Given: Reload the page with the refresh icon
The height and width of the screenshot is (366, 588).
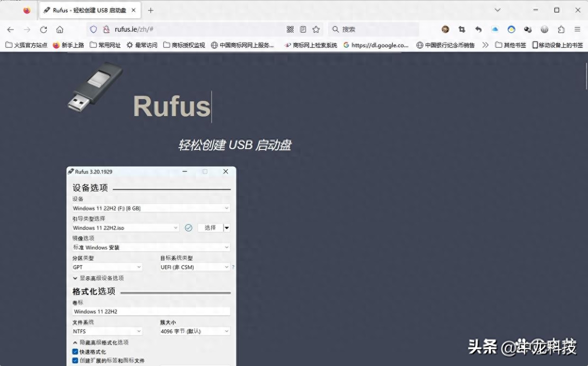Looking at the screenshot, I should (x=43, y=29).
